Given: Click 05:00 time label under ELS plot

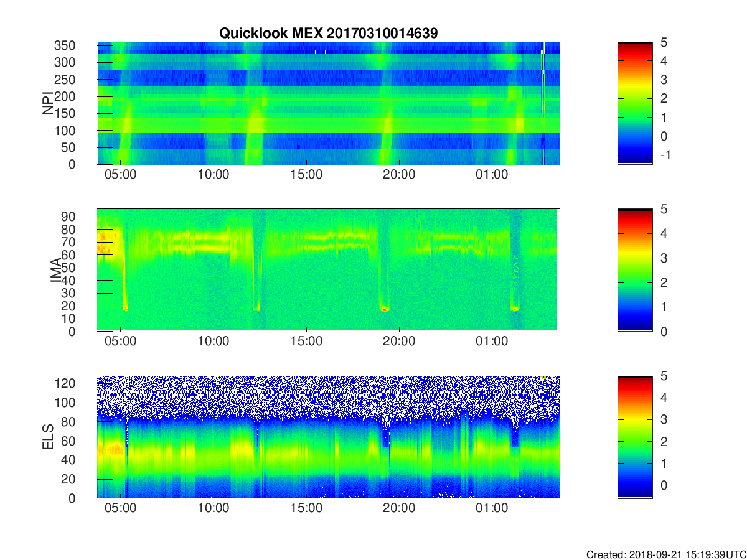Looking at the screenshot, I should (x=120, y=508).
